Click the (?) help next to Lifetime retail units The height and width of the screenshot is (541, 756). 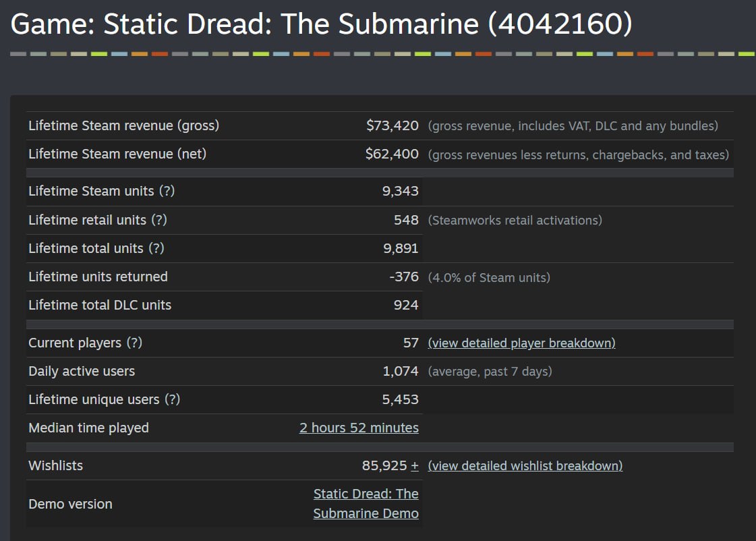(x=159, y=220)
